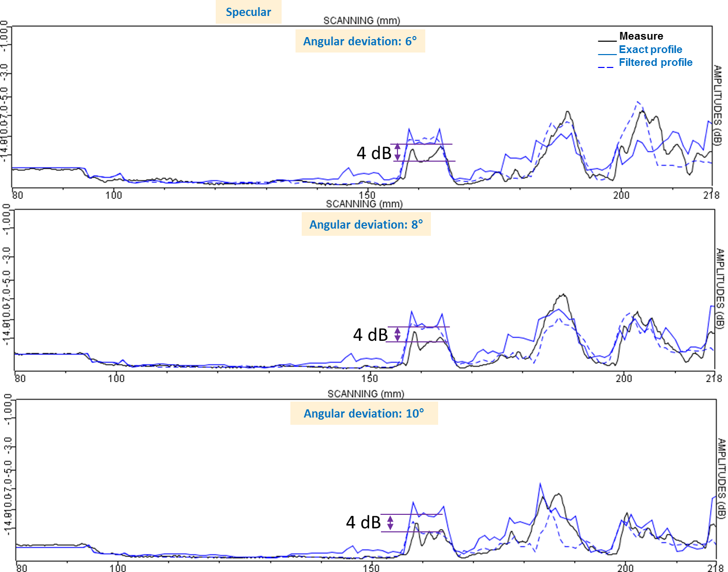Image resolution: width=728 pixels, height=572 pixels.
Task: Click the 4 dB annotation in the 8° chart
Action: point(370,335)
